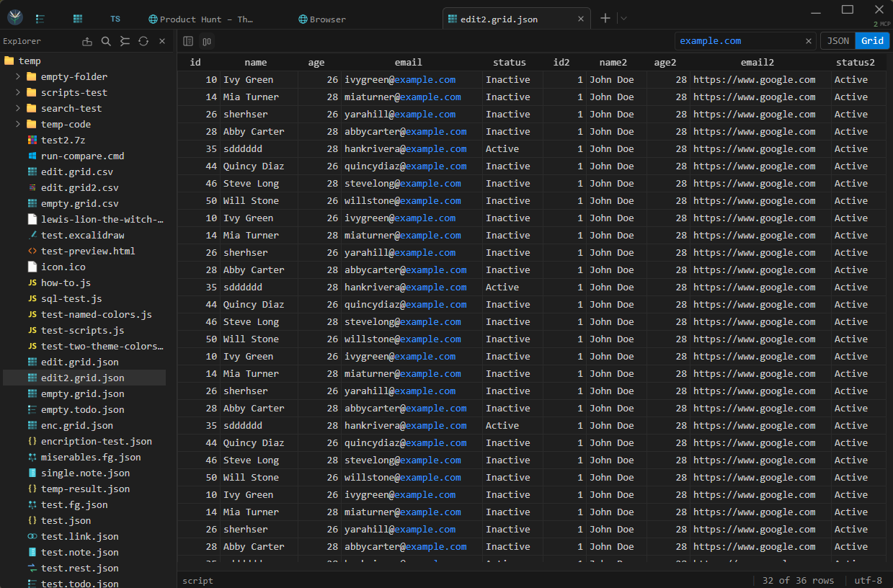Open sql-test.js file
893x588 pixels.
pos(84,298)
